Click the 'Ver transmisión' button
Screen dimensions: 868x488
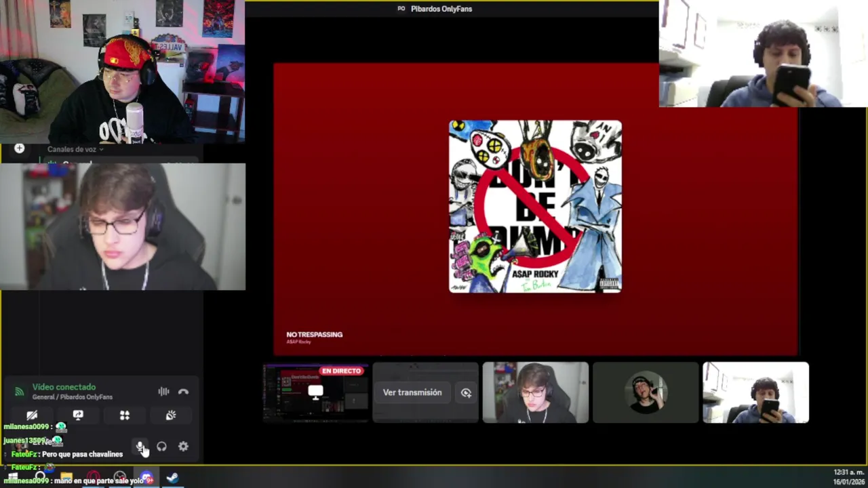412,392
